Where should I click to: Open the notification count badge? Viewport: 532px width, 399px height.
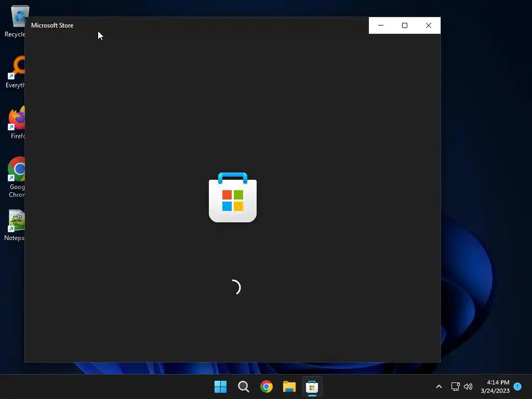point(517,387)
